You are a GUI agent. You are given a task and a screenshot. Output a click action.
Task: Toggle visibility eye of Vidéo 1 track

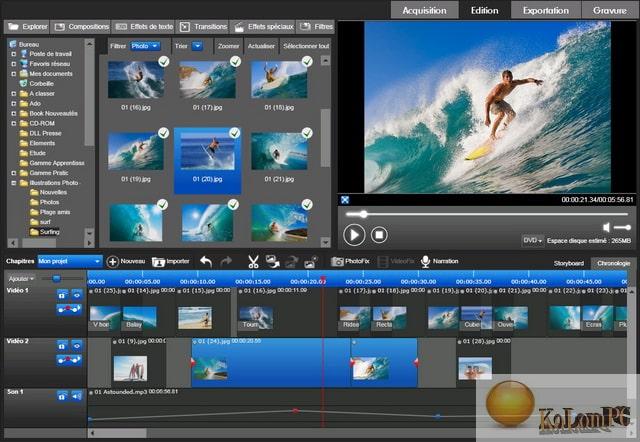pyautogui.click(x=77, y=295)
